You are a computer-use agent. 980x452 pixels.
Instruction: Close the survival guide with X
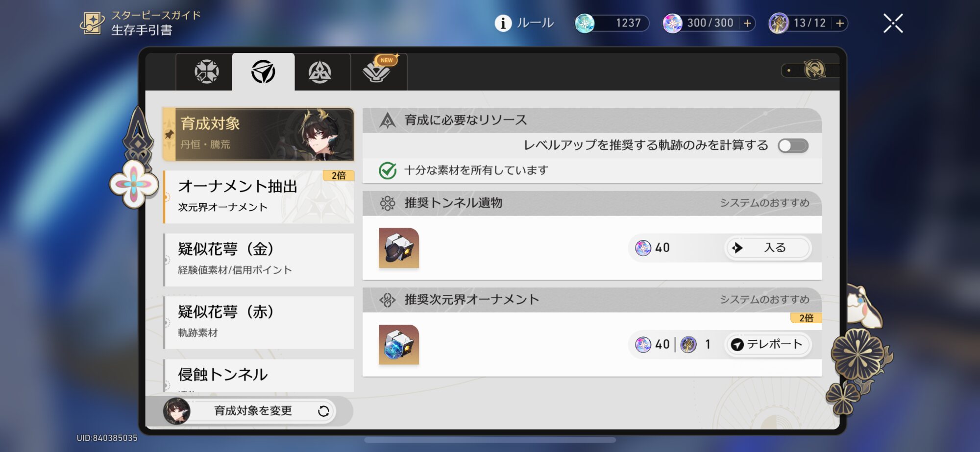click(x=893, y=23)
